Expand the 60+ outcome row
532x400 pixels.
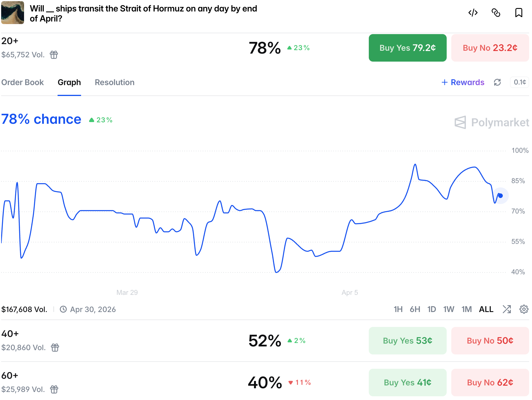click(x=172, y=383)
